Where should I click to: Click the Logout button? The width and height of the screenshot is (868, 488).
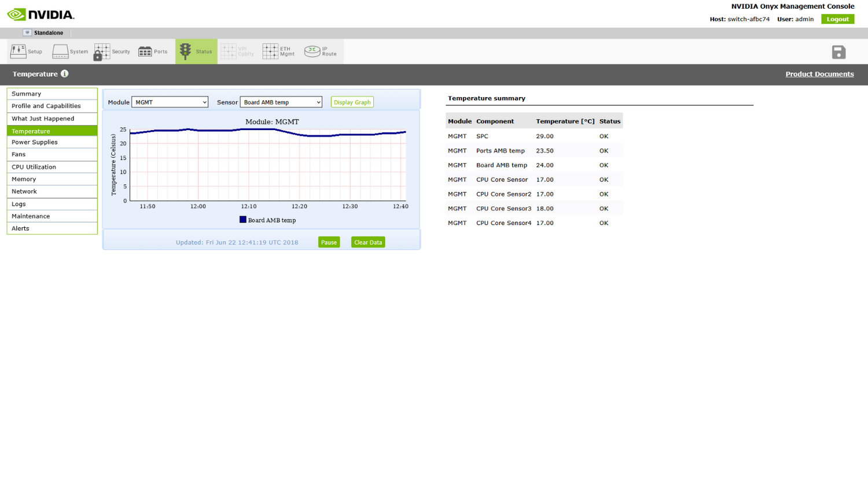[x=837, y=19]
